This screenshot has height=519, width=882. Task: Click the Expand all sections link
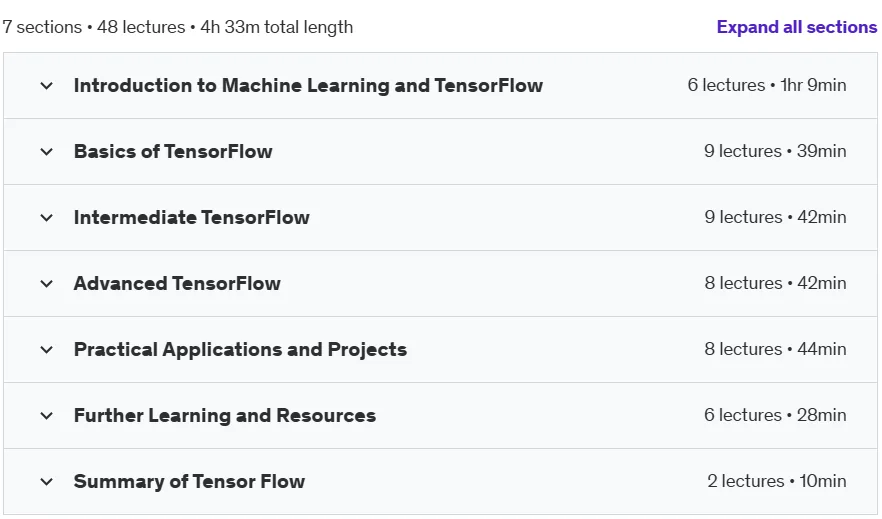click(796, 27)
